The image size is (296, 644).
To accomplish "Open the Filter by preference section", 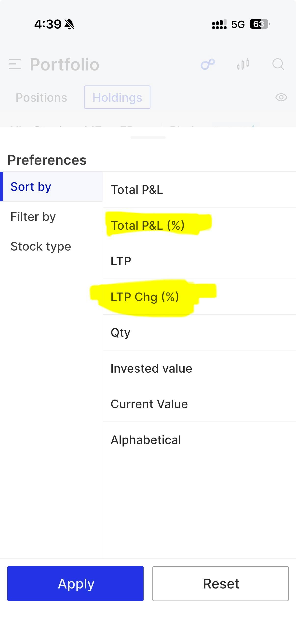I will (52, 216).
